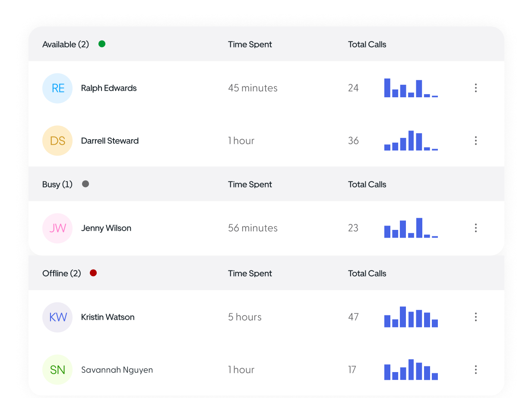532x398 pixels.
Task: Open the more options menu for Ralph Edwards
Action: [475, 88]
